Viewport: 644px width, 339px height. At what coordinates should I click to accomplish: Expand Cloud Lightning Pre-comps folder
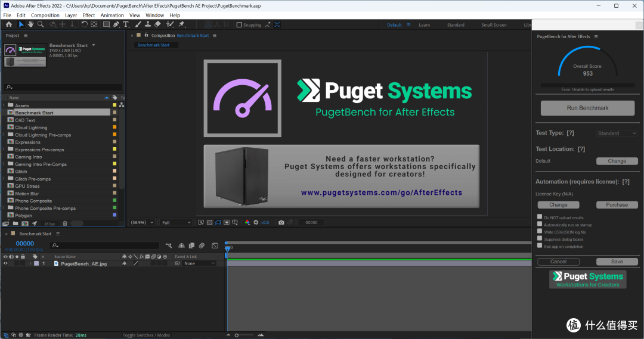point(4,135)
